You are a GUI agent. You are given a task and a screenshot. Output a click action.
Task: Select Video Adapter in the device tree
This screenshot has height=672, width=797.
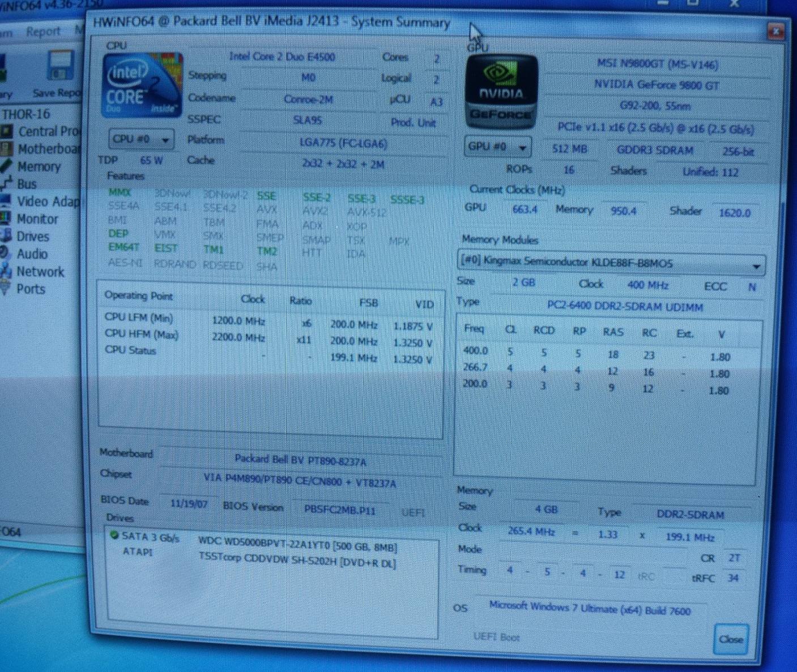(49, 202)
